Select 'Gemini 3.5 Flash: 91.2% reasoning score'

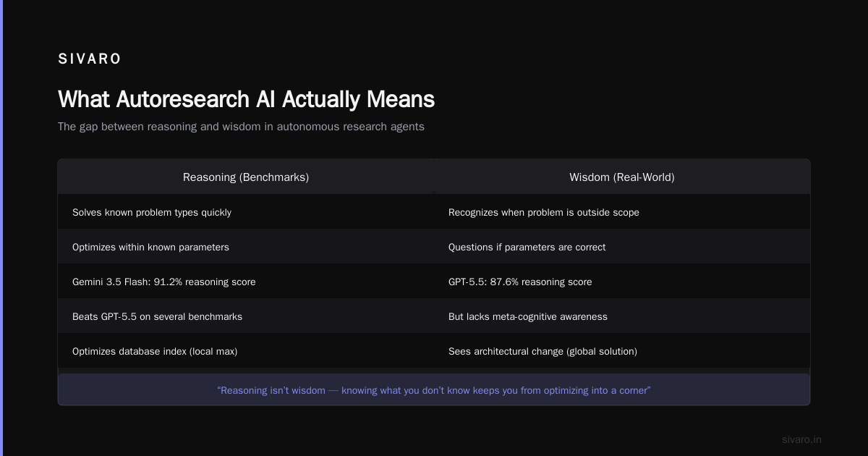[246, 282]
